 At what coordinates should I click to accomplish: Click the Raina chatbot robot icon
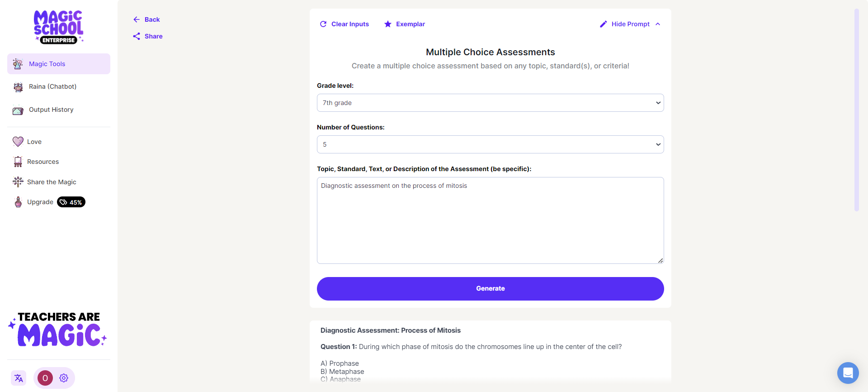tap(18, 87)
